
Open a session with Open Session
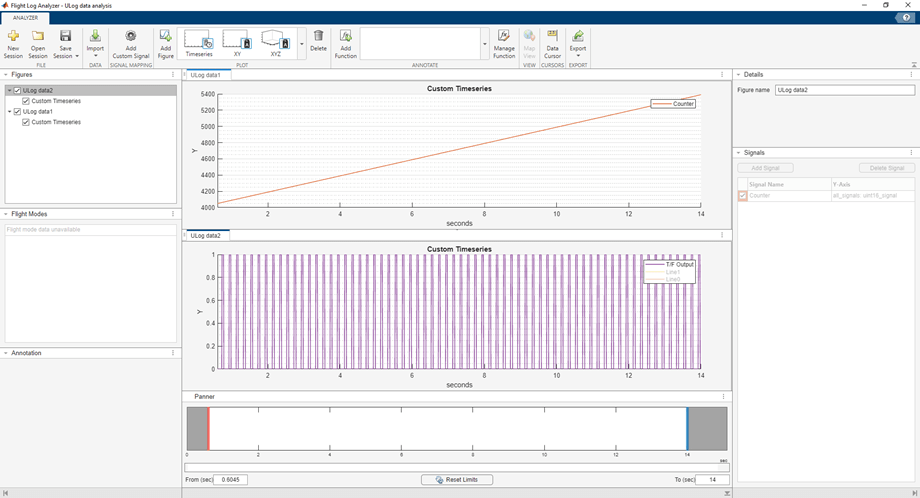pyautogui.click(x=38, y=37)
